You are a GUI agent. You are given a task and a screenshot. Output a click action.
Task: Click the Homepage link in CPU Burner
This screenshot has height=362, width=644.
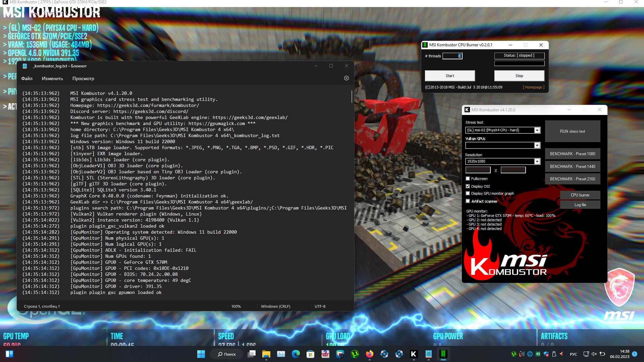click(x=533, y=87)
